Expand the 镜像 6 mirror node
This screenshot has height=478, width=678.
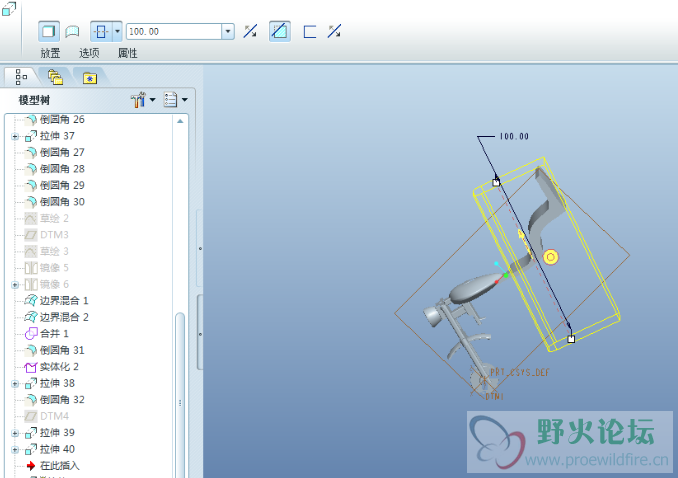click(15, 285)
